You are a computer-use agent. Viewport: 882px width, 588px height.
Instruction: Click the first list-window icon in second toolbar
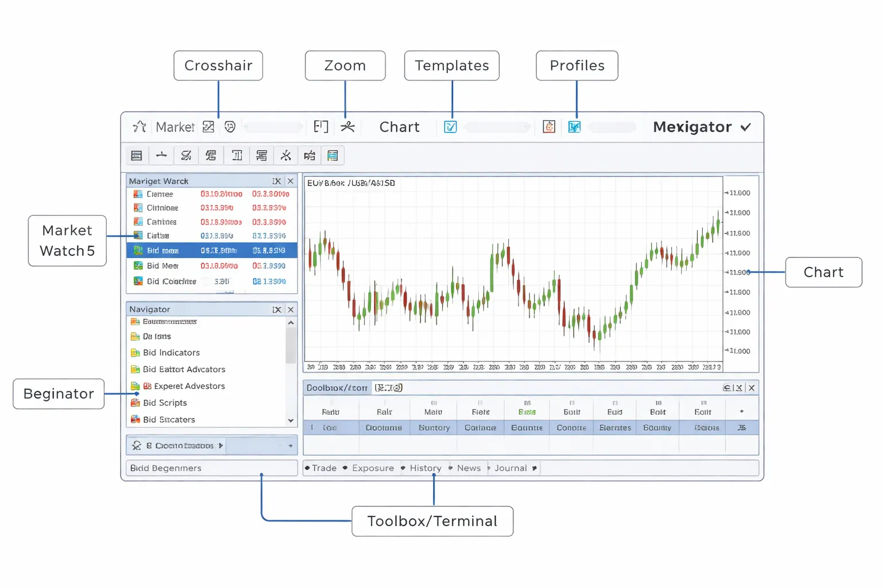[137, 156]
